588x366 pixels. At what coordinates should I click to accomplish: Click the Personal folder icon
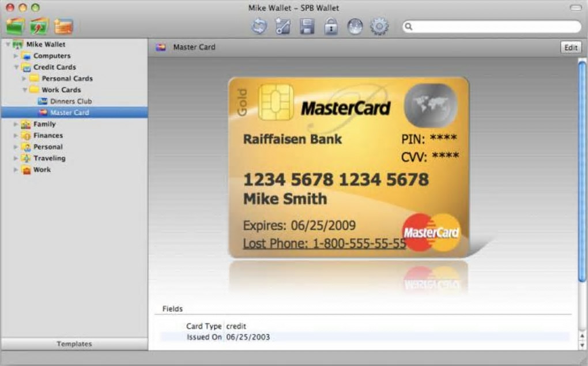coord(26,147)
